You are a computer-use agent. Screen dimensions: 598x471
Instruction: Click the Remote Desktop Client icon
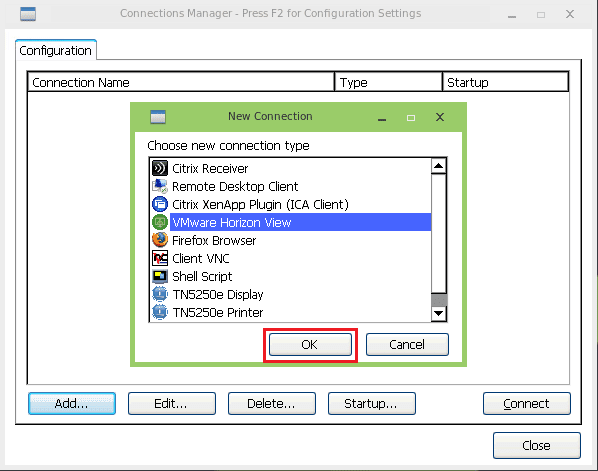point(160,186)
